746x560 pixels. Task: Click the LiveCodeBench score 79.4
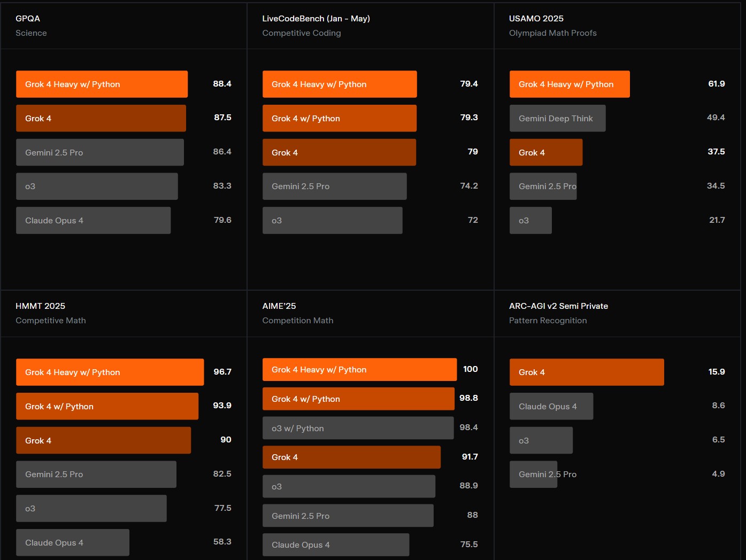point(469,84)
